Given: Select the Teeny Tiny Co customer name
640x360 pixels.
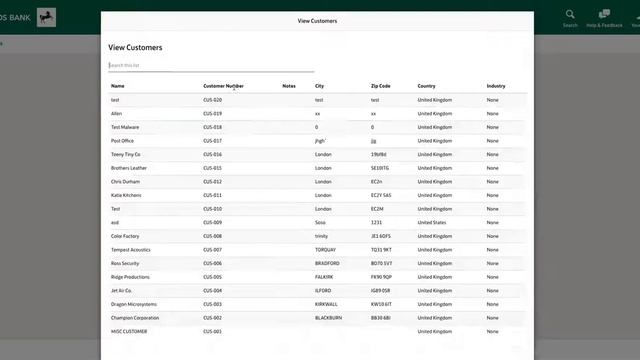Looking at the screenshot, I should click(126, 154).
